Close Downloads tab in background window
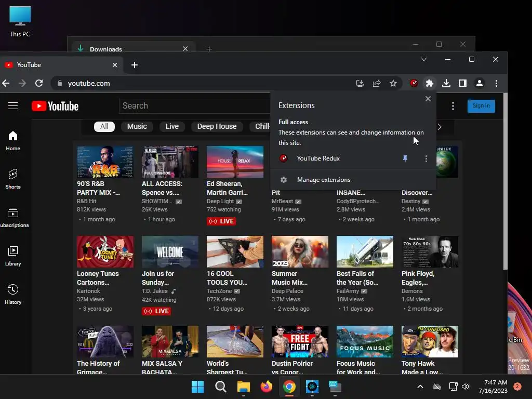The width and height of the screenshot is (532, 399). tap(185, 49)
